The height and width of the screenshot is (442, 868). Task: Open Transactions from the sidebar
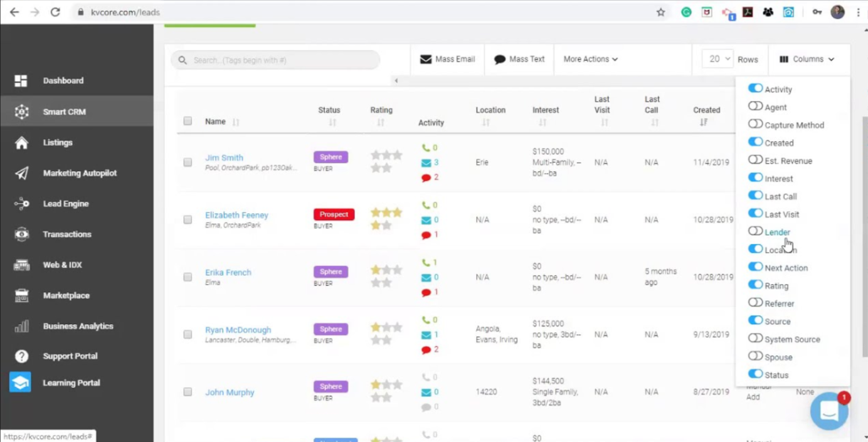[66, 234]
